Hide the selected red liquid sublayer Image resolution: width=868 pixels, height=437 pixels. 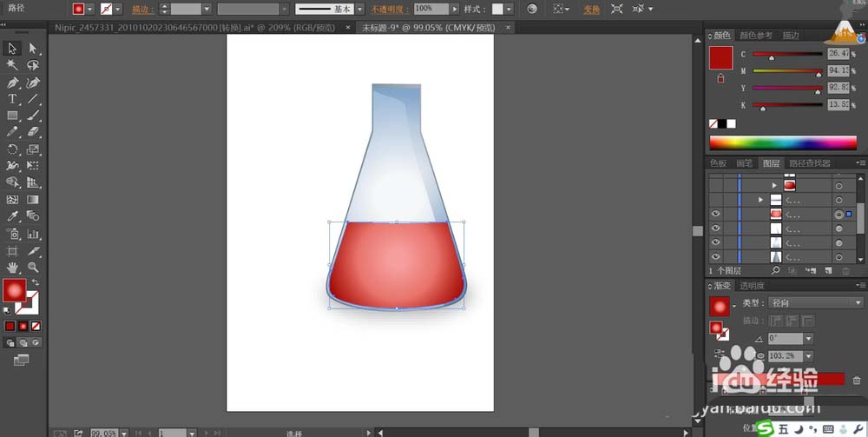point(716,214)
